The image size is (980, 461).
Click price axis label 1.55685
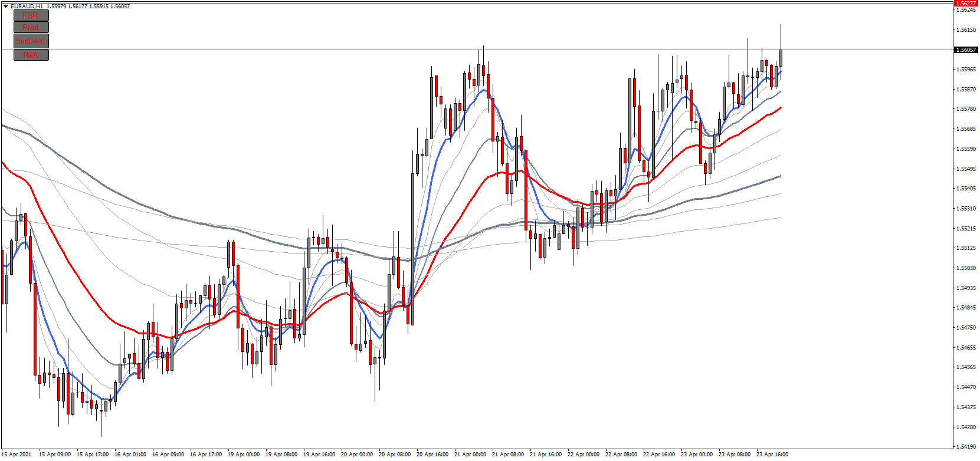[966, 129]
